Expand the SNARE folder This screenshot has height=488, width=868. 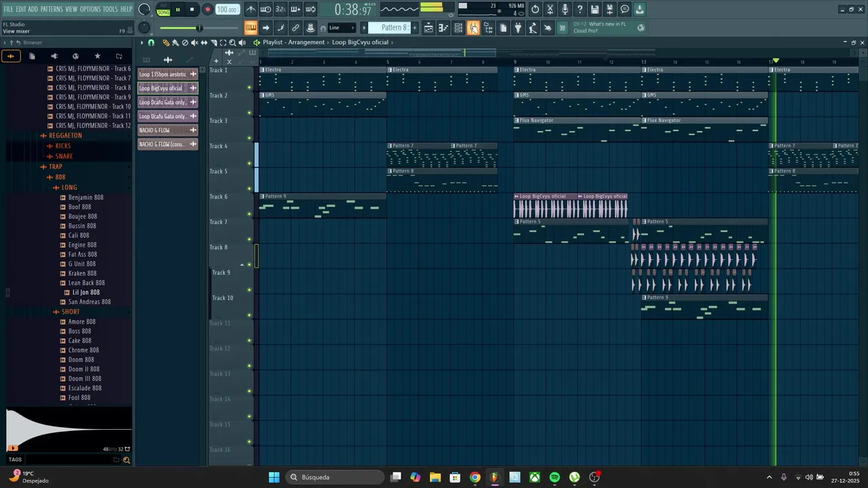coord(64,156)
